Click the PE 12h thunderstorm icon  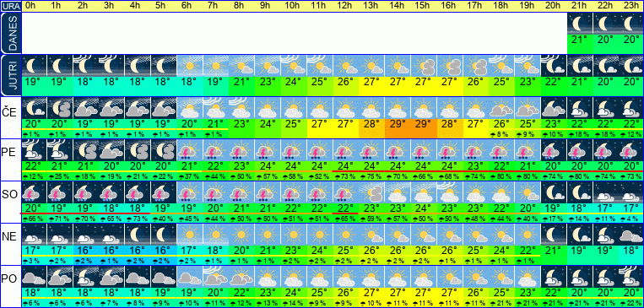[346, 150]
